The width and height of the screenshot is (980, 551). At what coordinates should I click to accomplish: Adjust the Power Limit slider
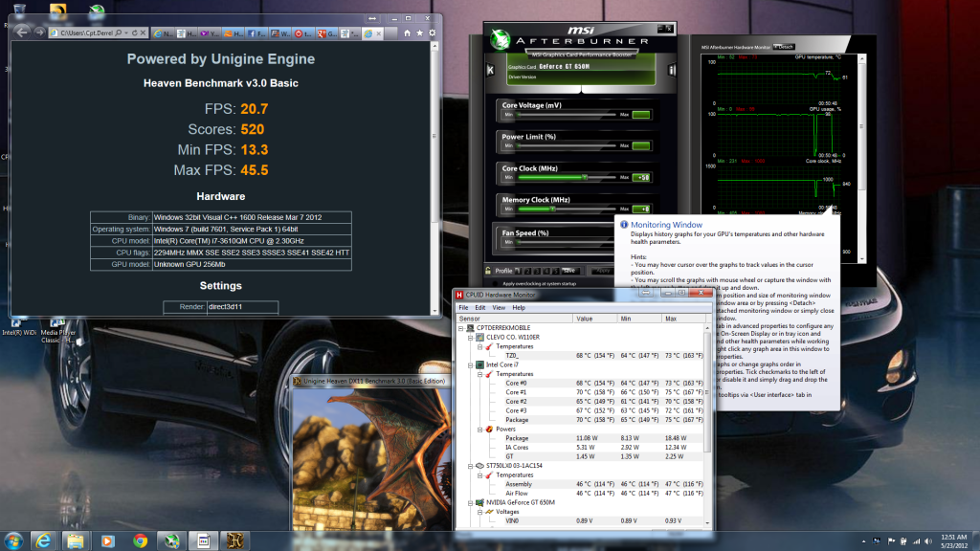tap(567, 146)
